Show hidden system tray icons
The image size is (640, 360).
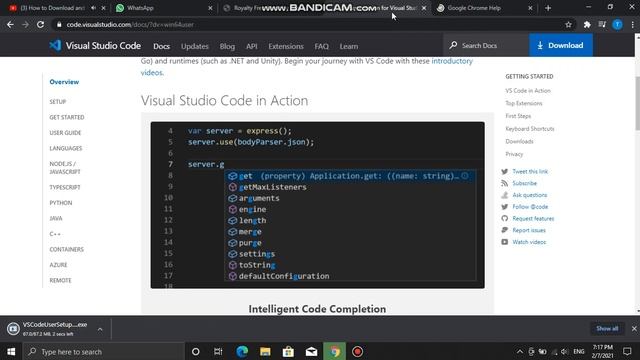pyautogui.click(x=520, y=351)
